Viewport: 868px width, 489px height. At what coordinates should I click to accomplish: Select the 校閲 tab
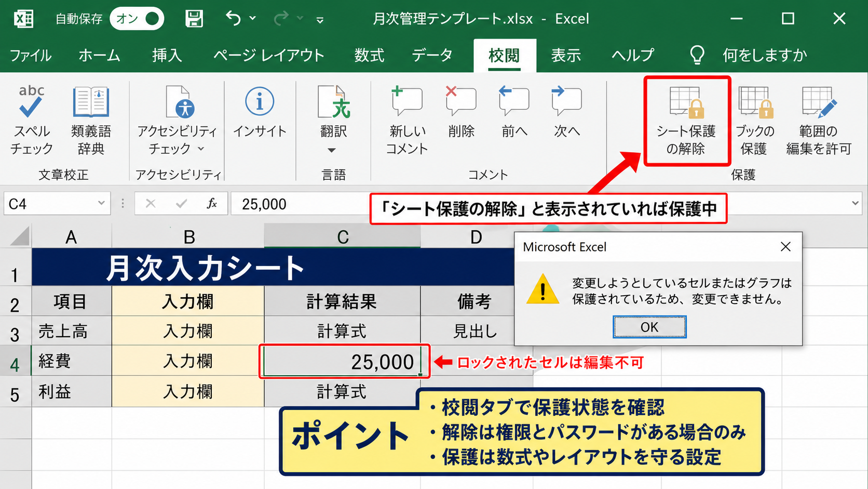click(504, 55)
